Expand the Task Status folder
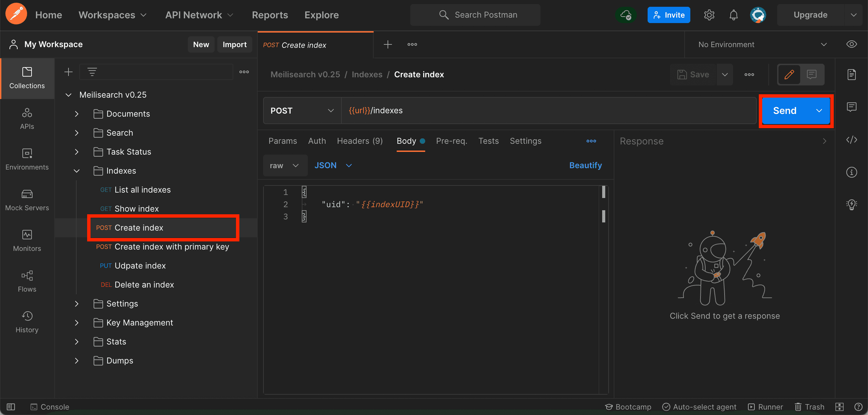 (x=77, y=152)
